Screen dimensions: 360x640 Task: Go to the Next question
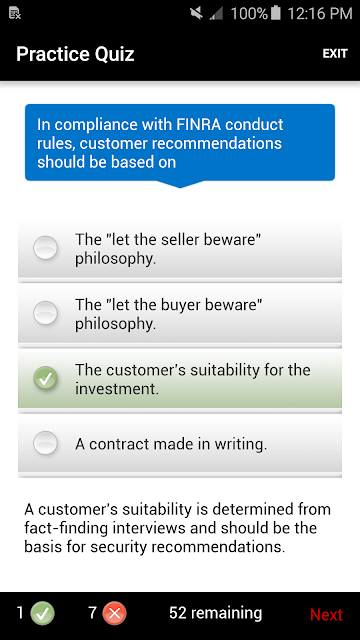[x=326, y=614]
